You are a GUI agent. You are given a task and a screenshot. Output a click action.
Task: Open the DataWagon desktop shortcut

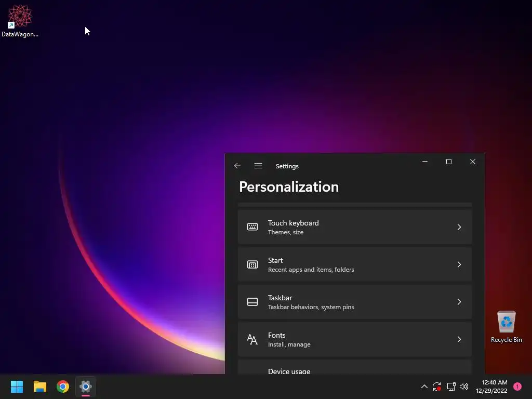(20, 20)
